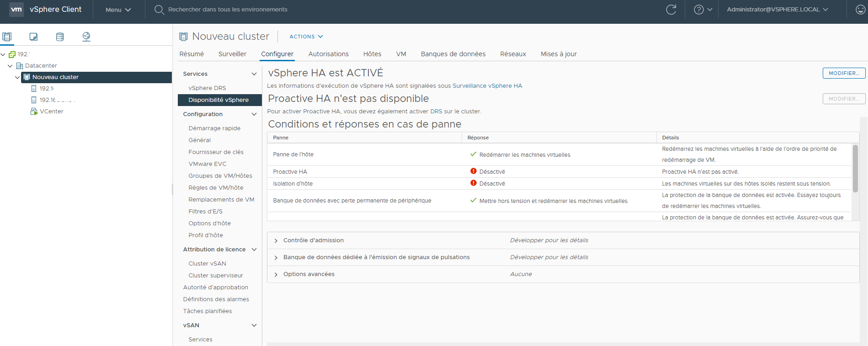The height and width of the screenshot is (346, 868).
Task: Select vSphere DRS in Services
Action: pyautogui.click(x=207, y=88)
